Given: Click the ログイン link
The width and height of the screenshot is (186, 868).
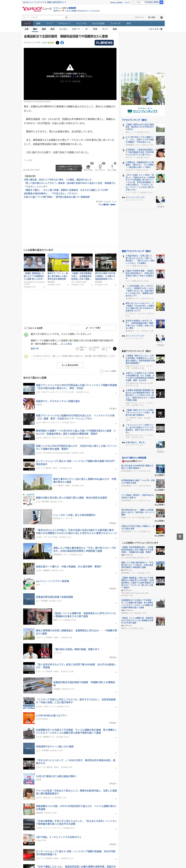Looking at the screenshot, I should pyautogui.click(x=57, y=11).
